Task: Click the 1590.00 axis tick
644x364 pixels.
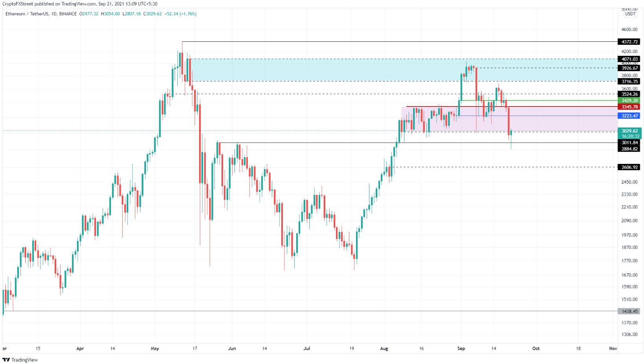Action: 629,287
